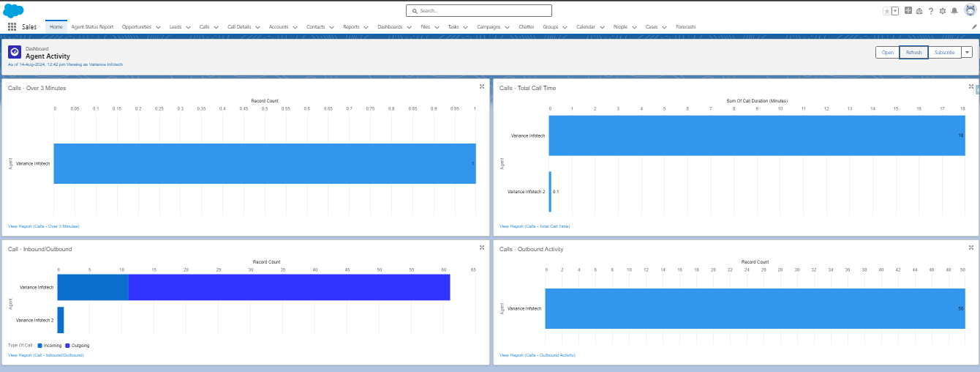This screenshot has height=372, width=980.
Task: Open the Dashboards tab
Action: (x=390, y=26)
